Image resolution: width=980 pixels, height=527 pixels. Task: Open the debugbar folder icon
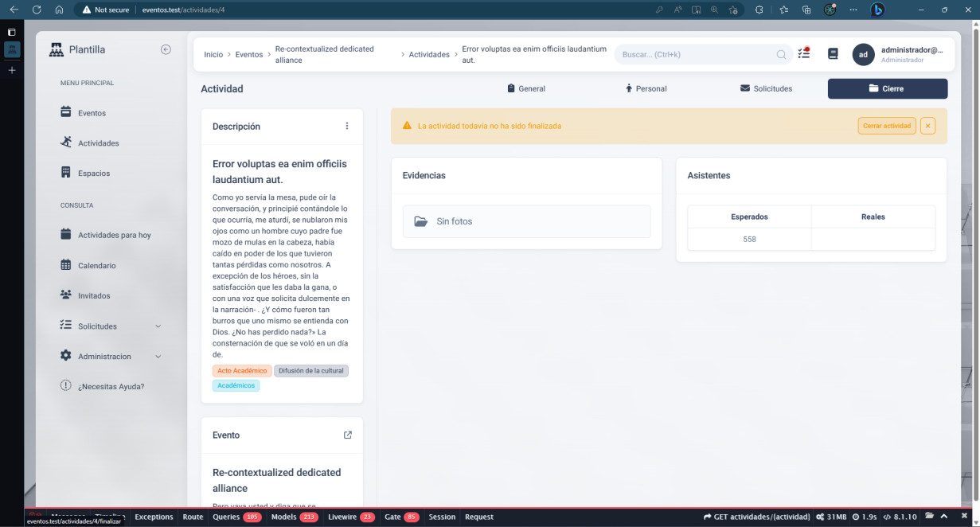(929, 517)
